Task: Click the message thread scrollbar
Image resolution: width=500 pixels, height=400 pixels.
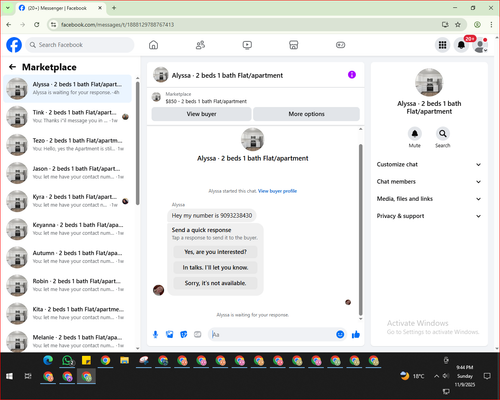Action: [x=360, y=229]
